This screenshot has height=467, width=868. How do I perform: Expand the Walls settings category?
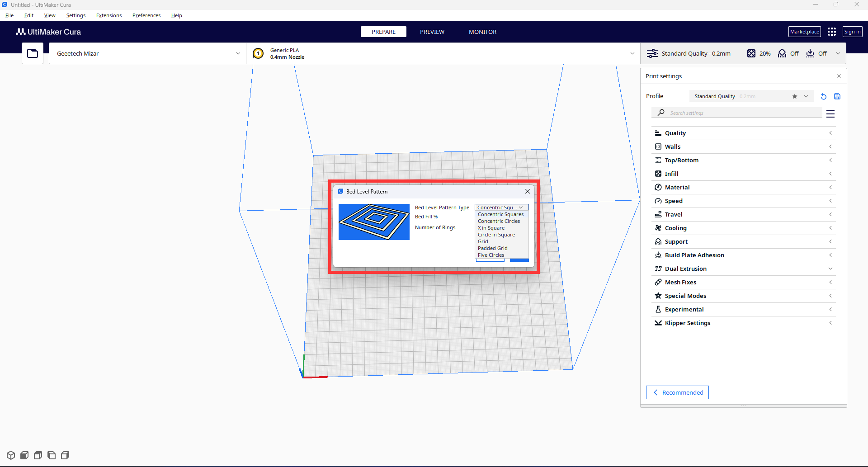(x=744, y=146)
